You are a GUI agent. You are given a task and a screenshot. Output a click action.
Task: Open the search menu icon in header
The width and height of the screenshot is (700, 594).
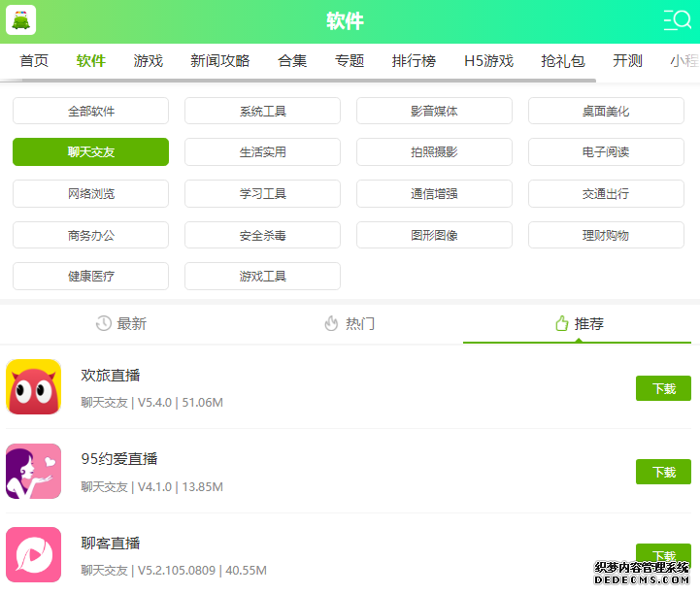pos(678,20)
